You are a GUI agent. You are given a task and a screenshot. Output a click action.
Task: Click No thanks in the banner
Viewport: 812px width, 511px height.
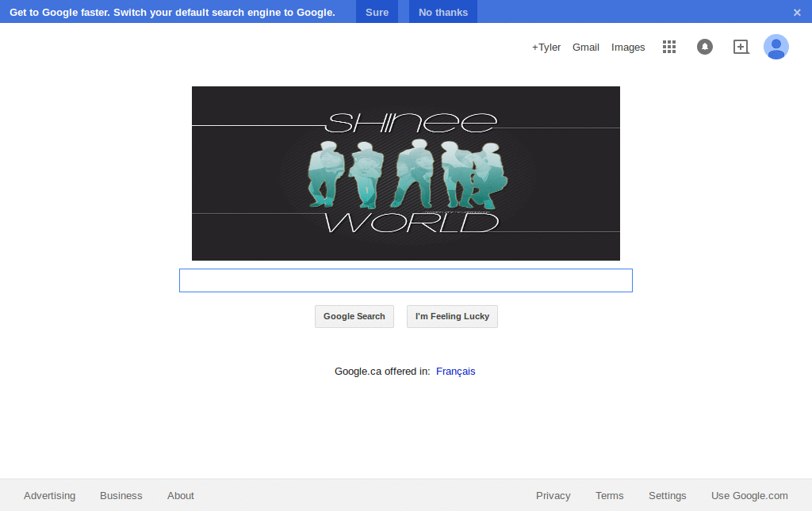[443, 12]
